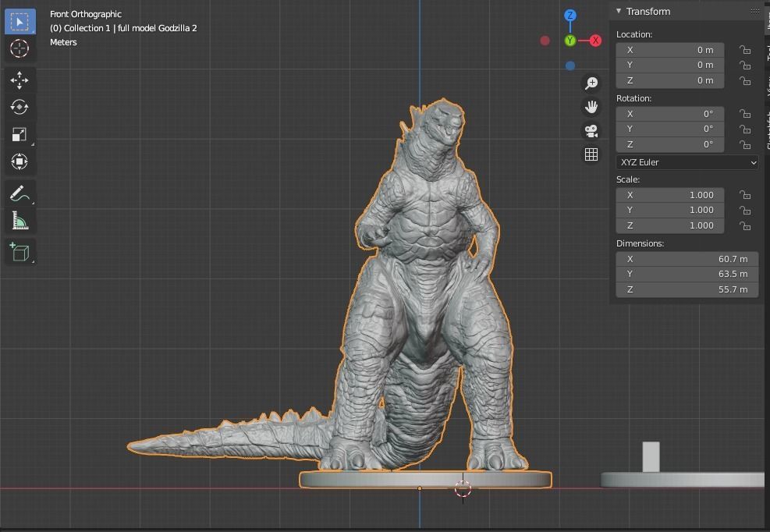Click the green Y axis gizmo ball
770x532 pixels.
click(570, 40)
